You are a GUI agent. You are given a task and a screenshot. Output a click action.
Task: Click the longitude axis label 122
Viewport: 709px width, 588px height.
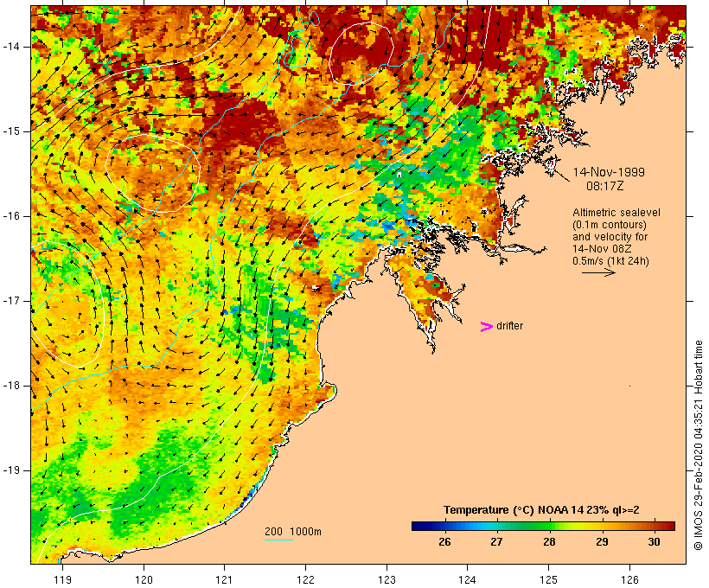coord(306,580)
